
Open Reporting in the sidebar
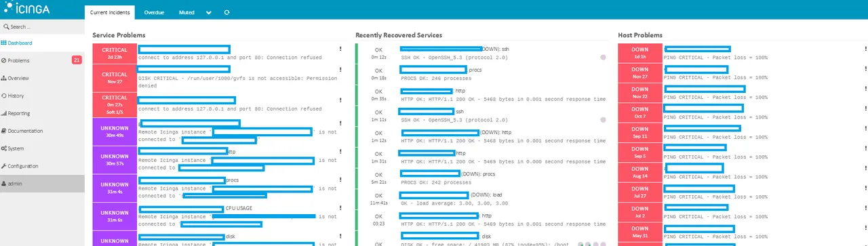(x=42, y=113)
